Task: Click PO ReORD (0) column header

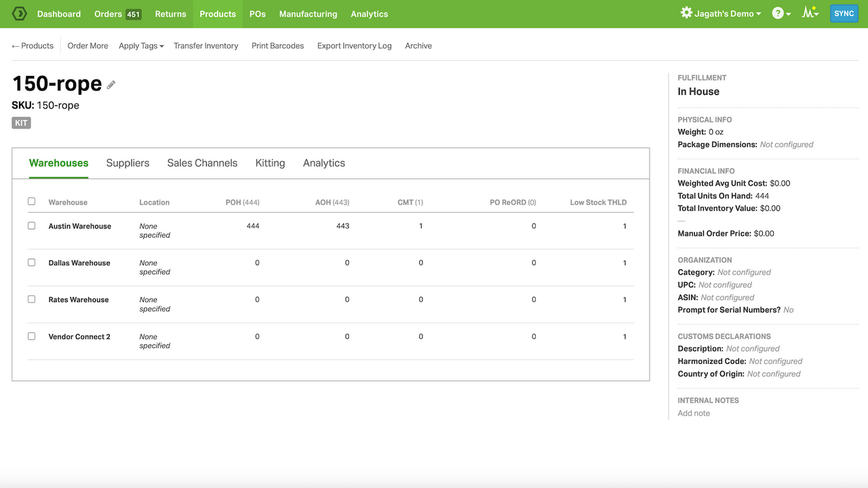Action: point(513,202)
